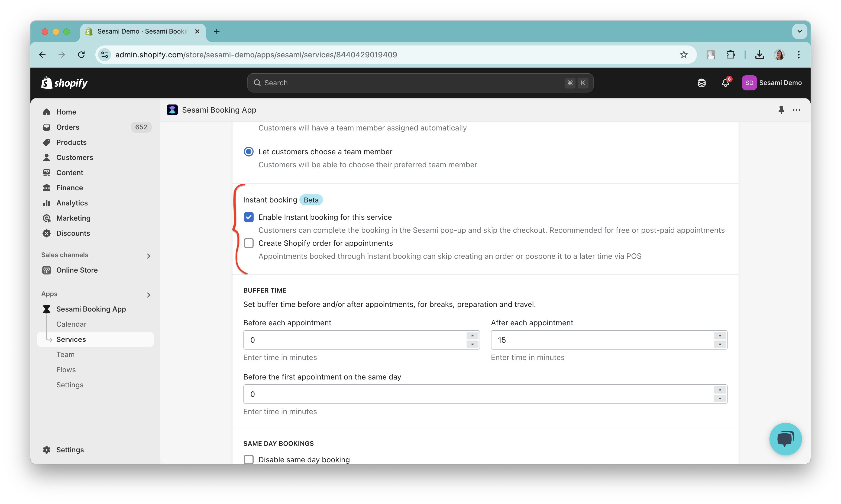This screenshot has height=504, width=841.
Task: Check Disable same day booking
Action: click(x=248, y=460)
